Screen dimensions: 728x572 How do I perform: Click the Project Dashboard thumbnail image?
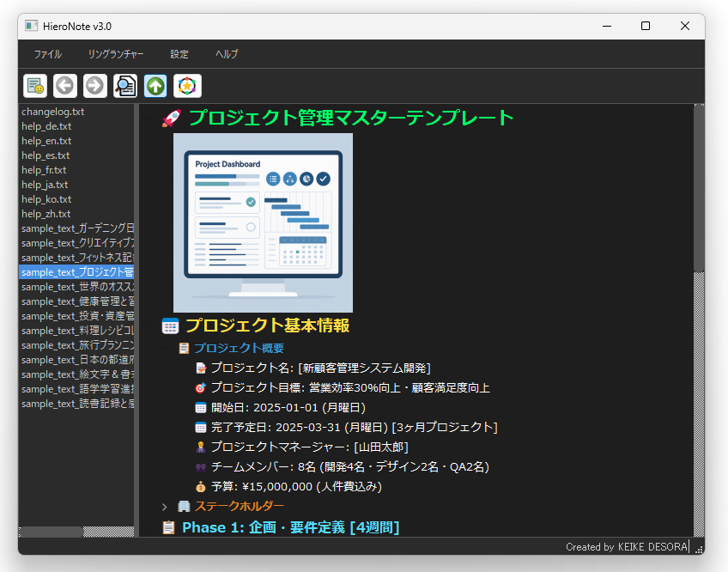264,222
